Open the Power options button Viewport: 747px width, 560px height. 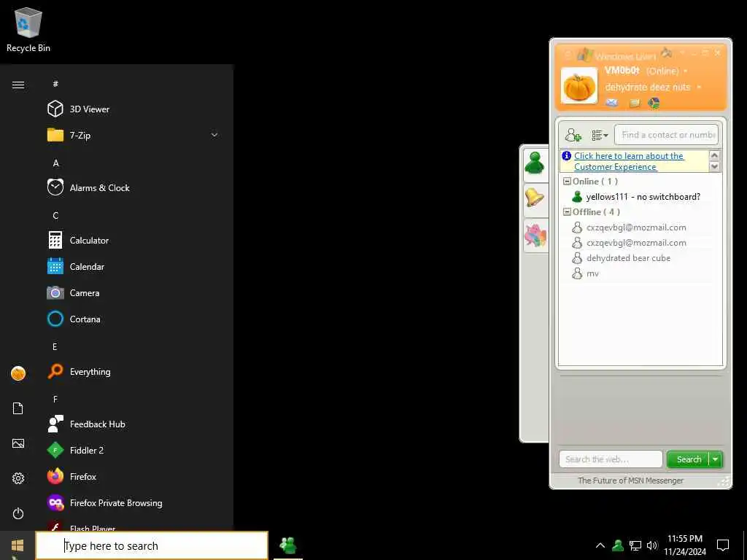coord(18,513)
